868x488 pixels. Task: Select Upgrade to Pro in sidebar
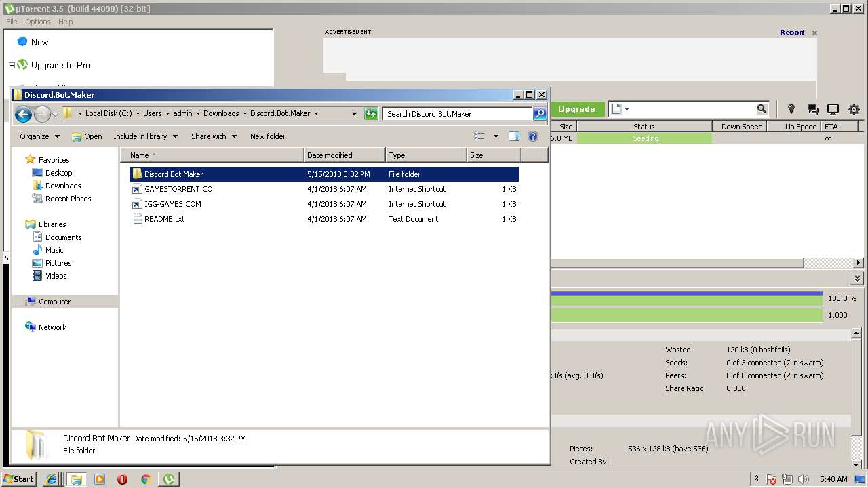60,66
